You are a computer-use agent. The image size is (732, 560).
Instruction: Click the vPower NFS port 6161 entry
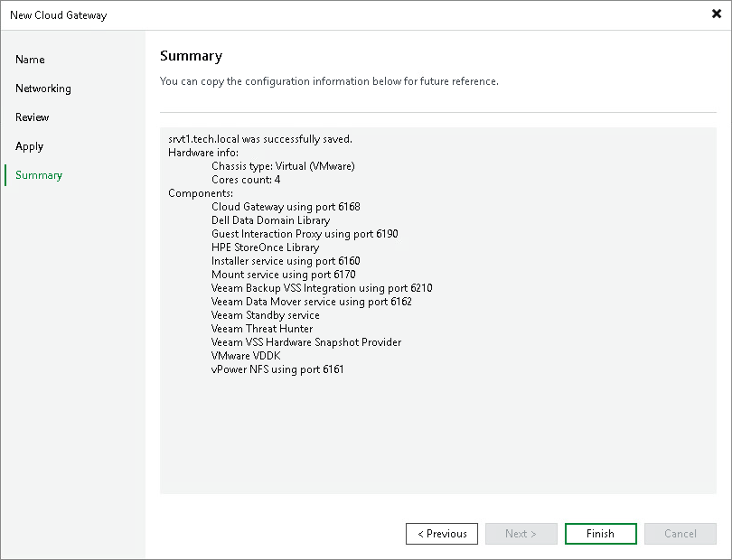[276, 369]
